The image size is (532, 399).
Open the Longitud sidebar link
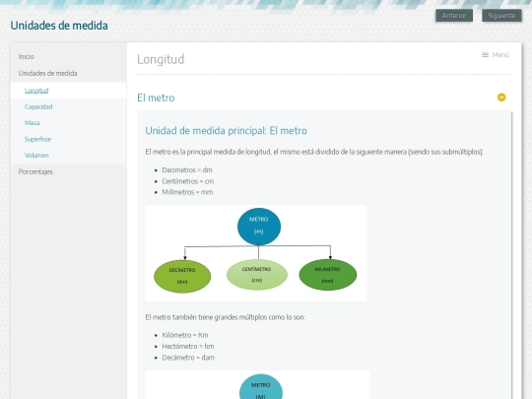pyautogui.click(x=36, y=91)
